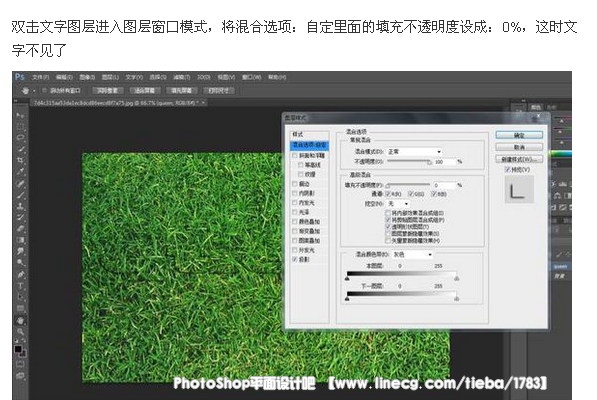Click Opacity value field showing 100
The image size is (597, 400).
click(x=444, y=162)
